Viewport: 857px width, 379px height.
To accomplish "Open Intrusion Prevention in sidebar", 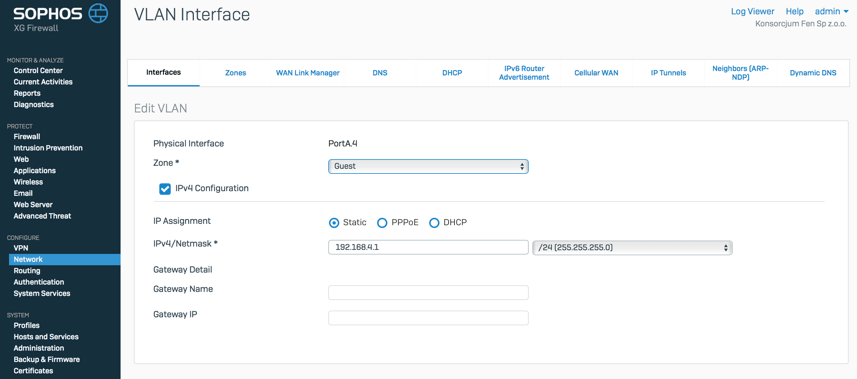I will (x=48, y=148).
